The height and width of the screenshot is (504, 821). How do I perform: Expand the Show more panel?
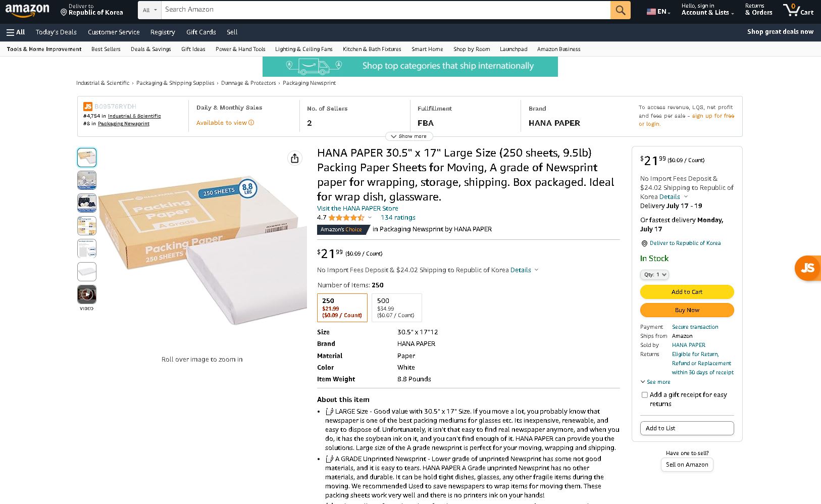pyautogui.click(x=409, y=136)
